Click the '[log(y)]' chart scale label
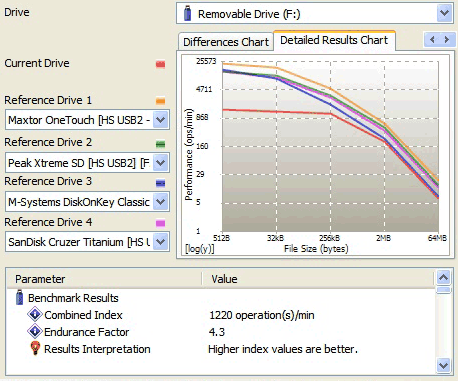 point(199,249)
